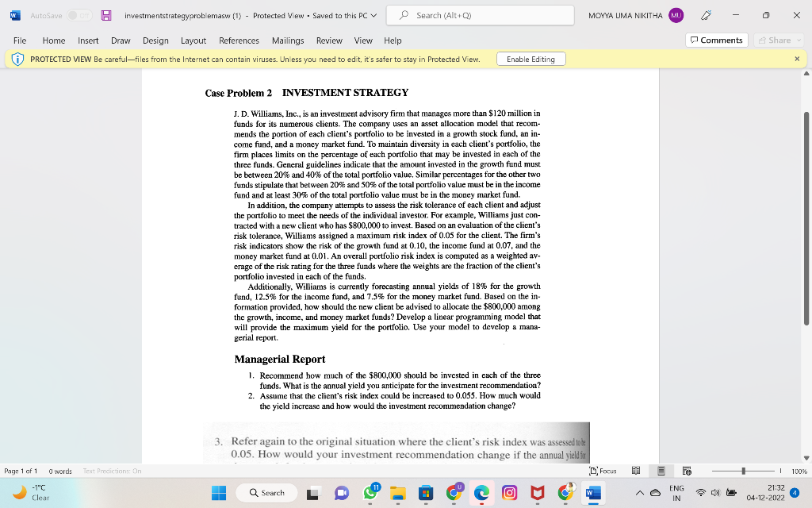
Task: Switch to Read Mode view icon
Action: pos(636,471)
